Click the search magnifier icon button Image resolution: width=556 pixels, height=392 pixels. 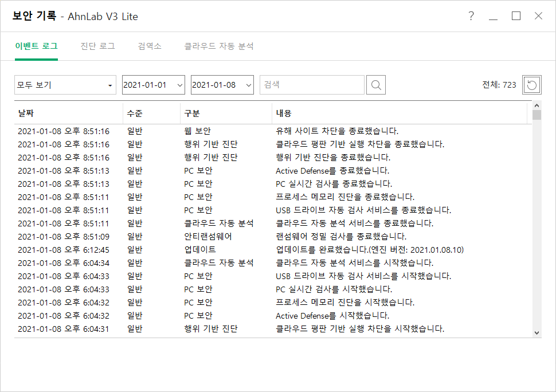coord(376,85)
